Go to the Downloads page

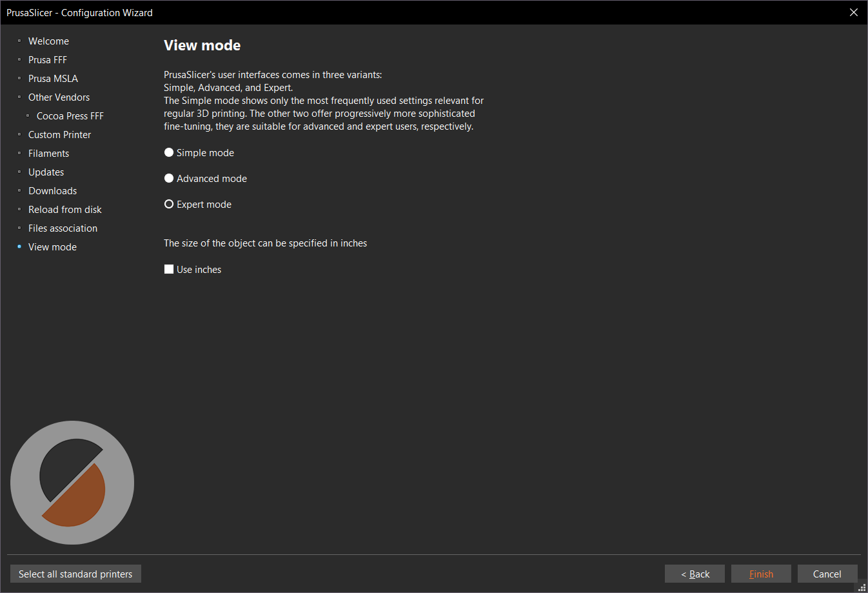52,191
